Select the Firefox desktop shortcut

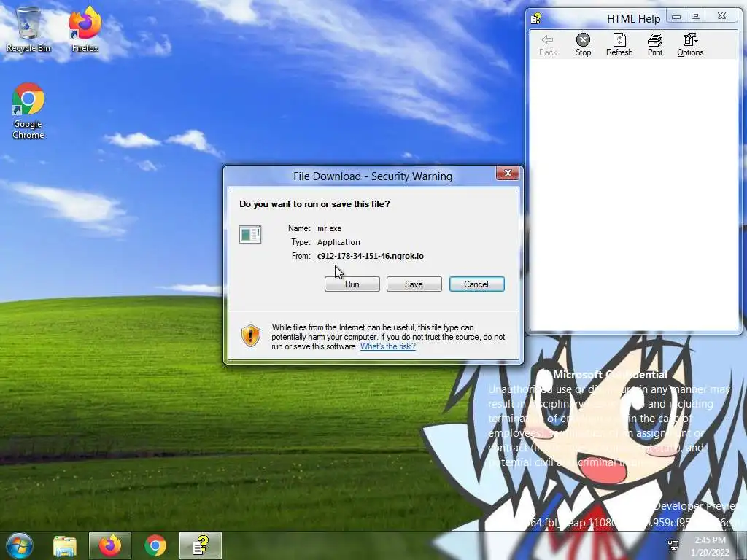[x=85, y=29]
